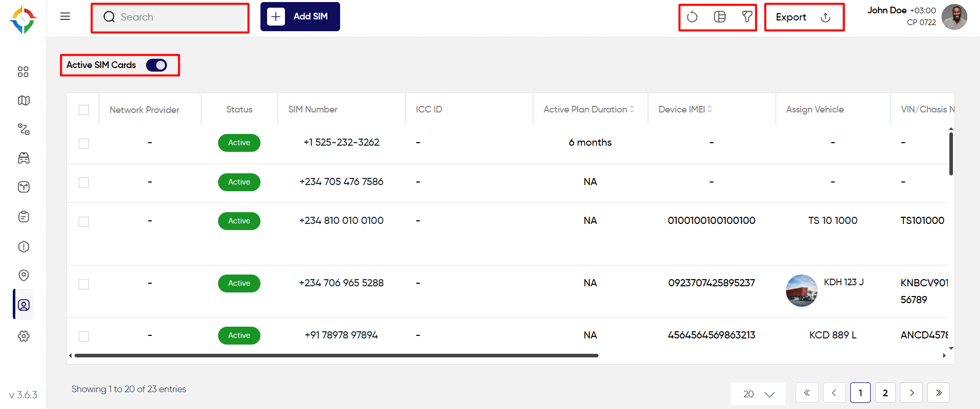The height and width of the screenshot is (409, 980).
Task: Click the refresh icon in toolbar
Action: point(692,17)
